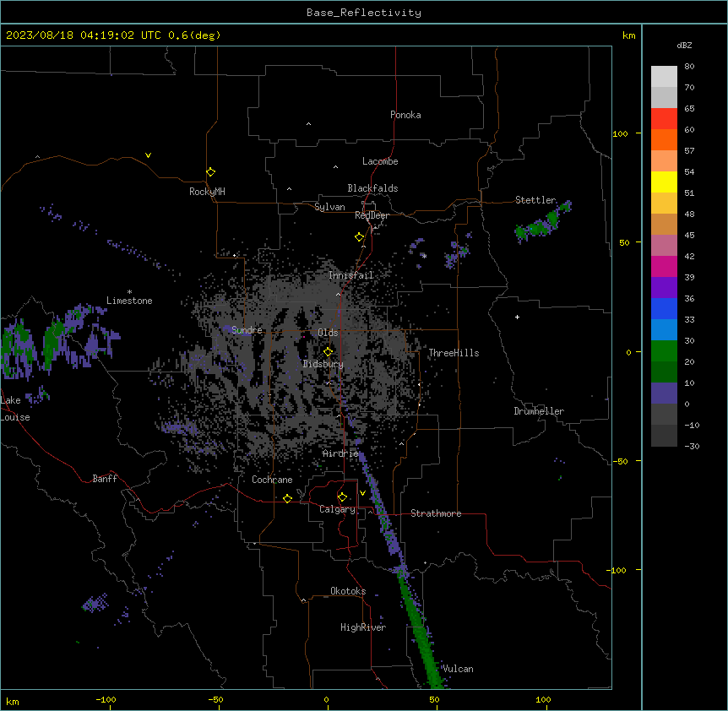Click the yellow station marker south of RedDeer
728x711 pixels.
click(x=359, y=237)
